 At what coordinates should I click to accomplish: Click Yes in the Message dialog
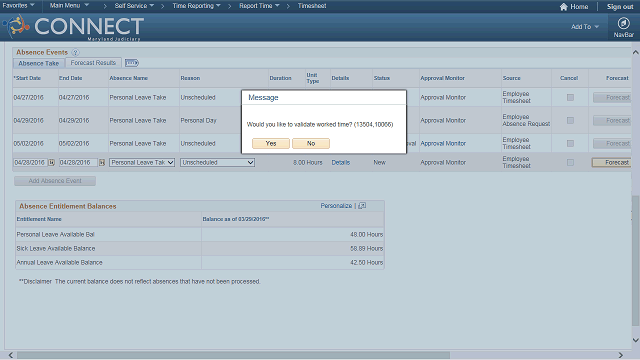(x=271, y=143)
